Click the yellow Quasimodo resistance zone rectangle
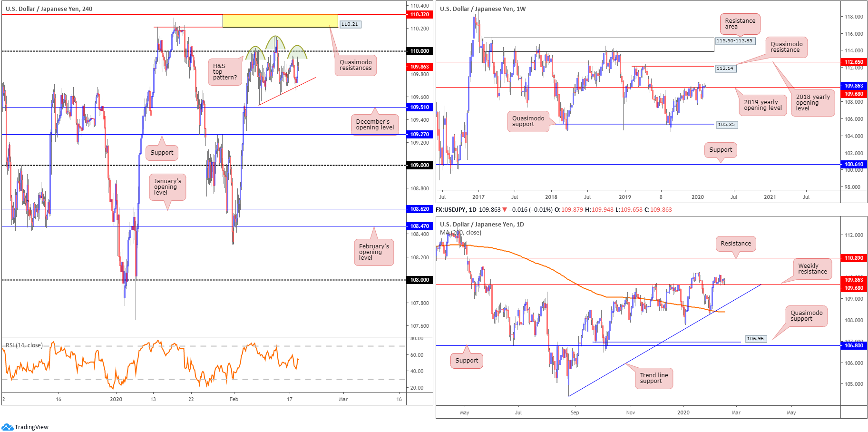Viewport: 868px width, 432px height. point(280,20)
